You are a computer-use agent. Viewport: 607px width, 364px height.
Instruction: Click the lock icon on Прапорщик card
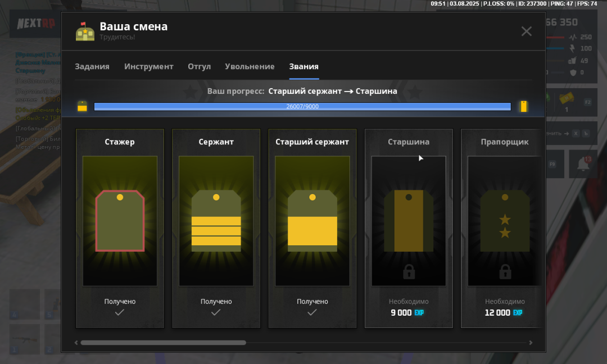coord(505,272)
